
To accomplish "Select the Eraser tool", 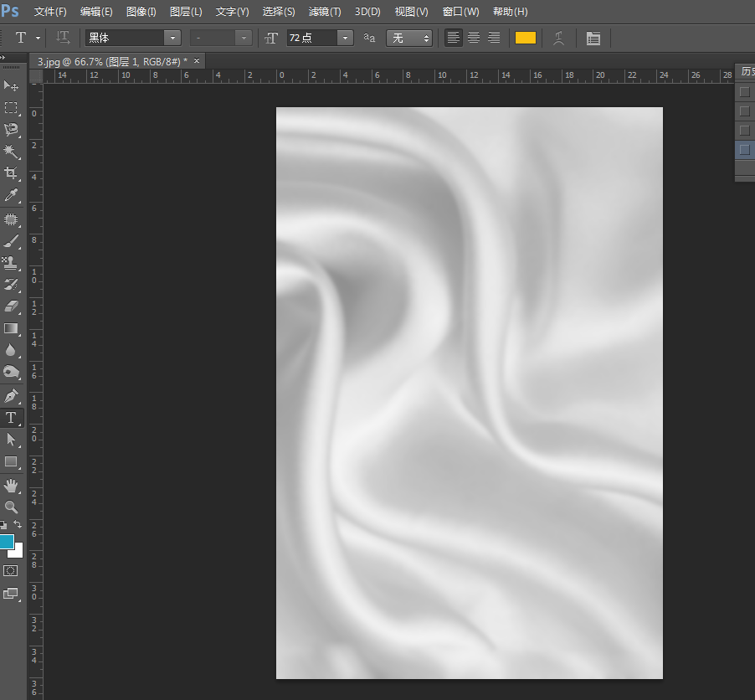I will pyautogui.click(x=11, y=306).
